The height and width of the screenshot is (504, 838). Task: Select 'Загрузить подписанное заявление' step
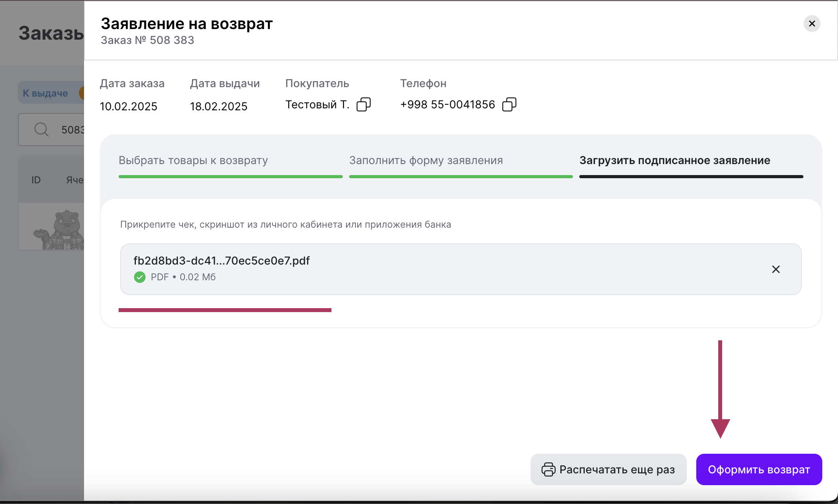pos(675,161)
